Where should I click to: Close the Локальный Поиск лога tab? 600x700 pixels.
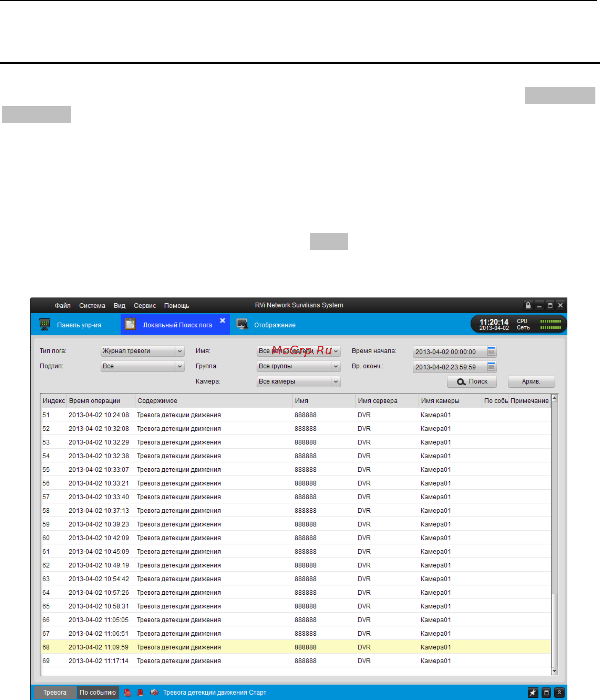pos(222,320)
